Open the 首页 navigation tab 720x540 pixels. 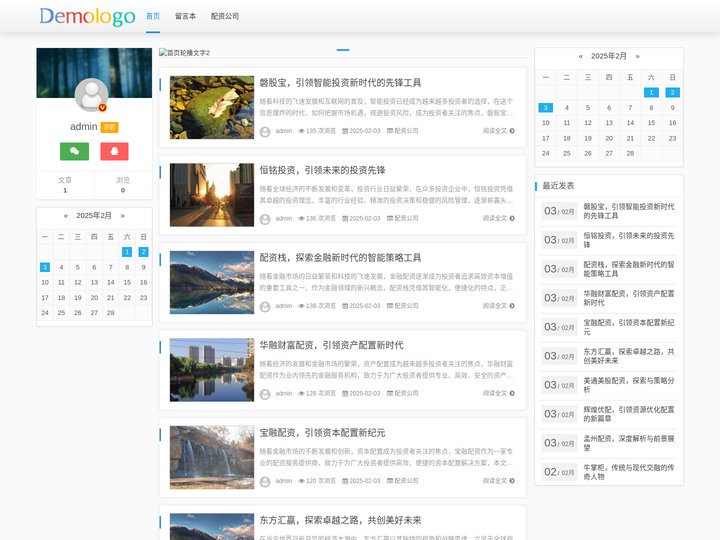153,16
